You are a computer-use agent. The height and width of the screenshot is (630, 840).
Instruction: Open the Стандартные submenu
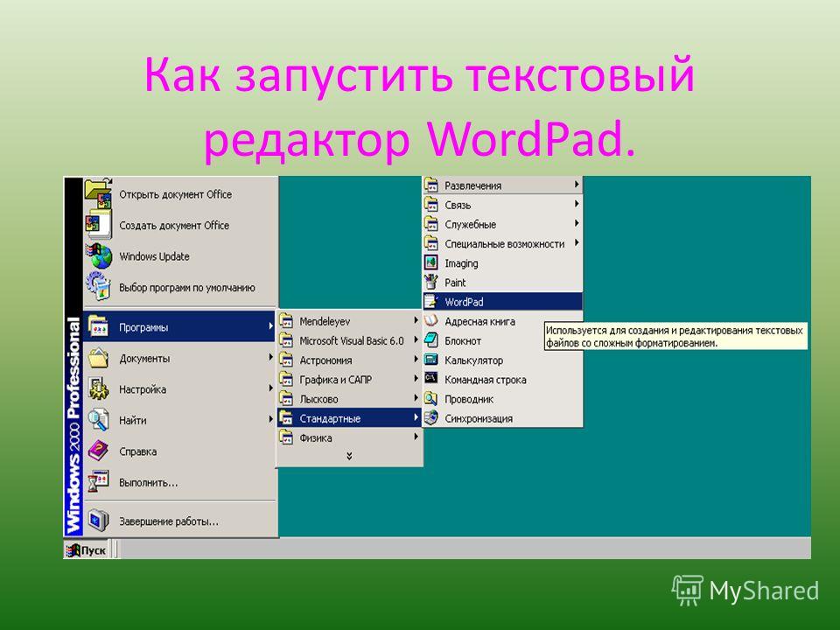coord(349,418)
